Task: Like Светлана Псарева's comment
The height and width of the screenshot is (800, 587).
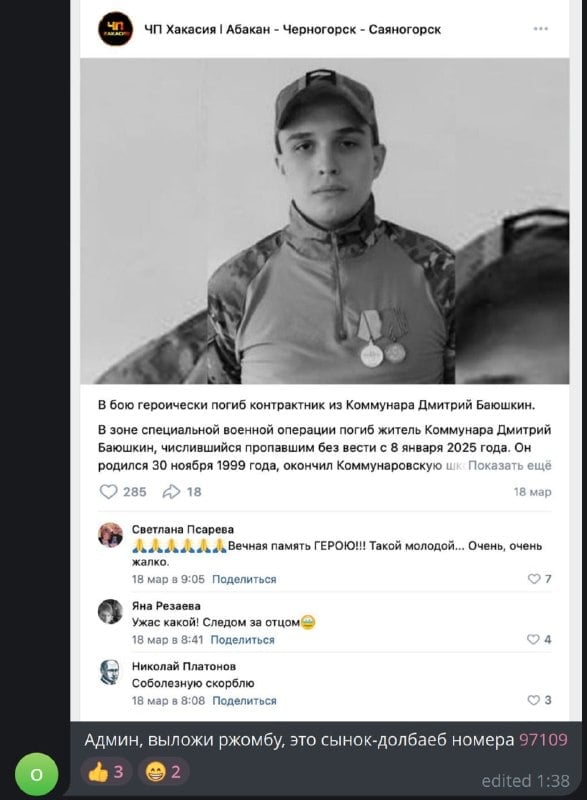Action: coord(534,579)
